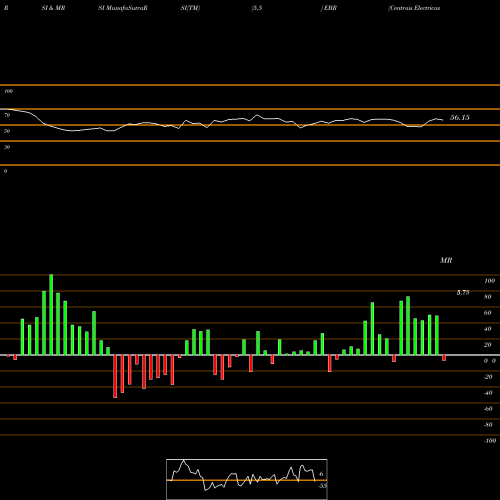Click the '(5,5' parameter text
The height and width of the screenshot is (500, 500).
point(257,8)
